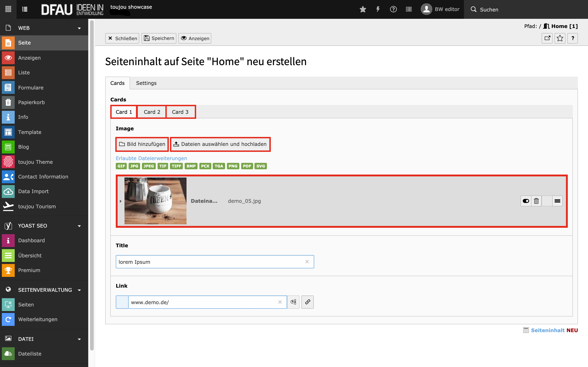588x367 pixels.
Task: Click the sidebar vertical scrollbar
Action: (92, 184)
